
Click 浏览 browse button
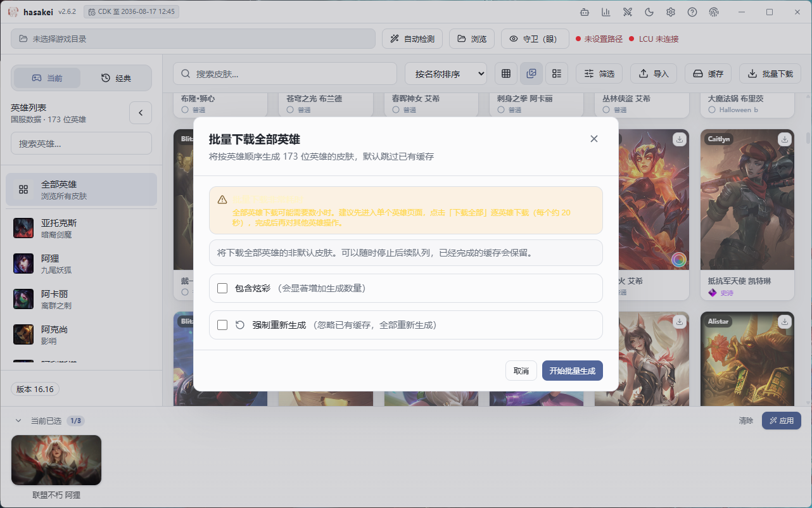pyautogui.click(x=472, y=39)
